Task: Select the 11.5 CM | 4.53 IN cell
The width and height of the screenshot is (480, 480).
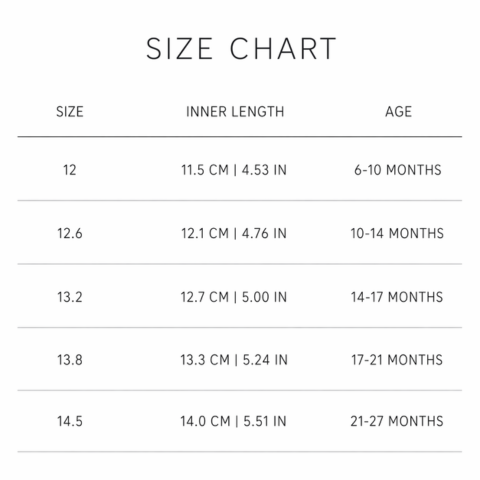Action: coord(234,170)
